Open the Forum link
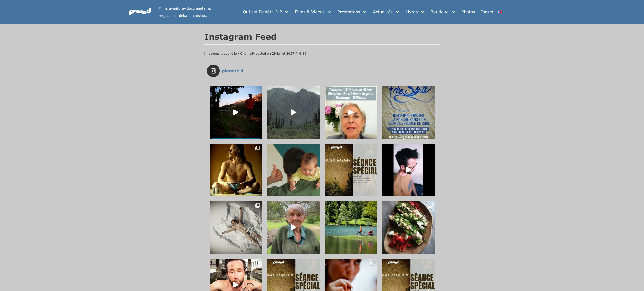This screenshot has width=644, height=291. [x=487, y=12]
